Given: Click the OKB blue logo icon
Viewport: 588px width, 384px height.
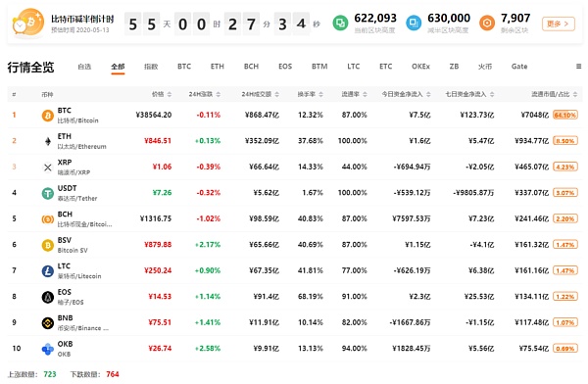Looking at the screenshot, I should pyautogui.click(x=48, y=349).
